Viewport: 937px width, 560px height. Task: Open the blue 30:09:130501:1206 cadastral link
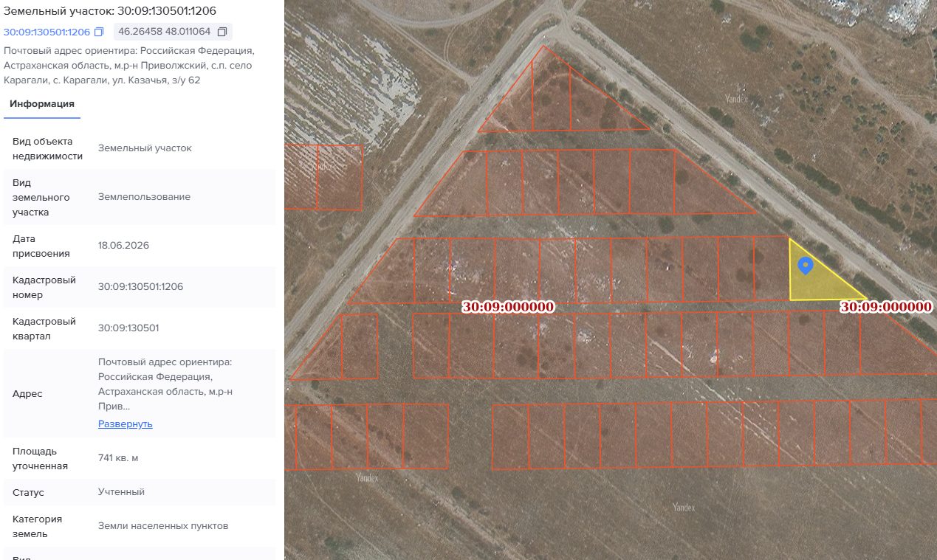[x=47, y=32]
